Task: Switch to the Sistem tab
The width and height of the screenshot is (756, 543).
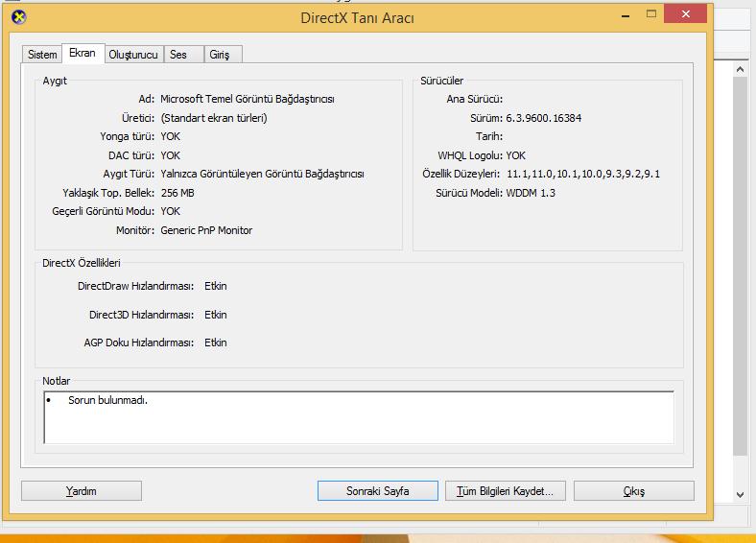Action: pyautogui.click(x=42, y=55)
